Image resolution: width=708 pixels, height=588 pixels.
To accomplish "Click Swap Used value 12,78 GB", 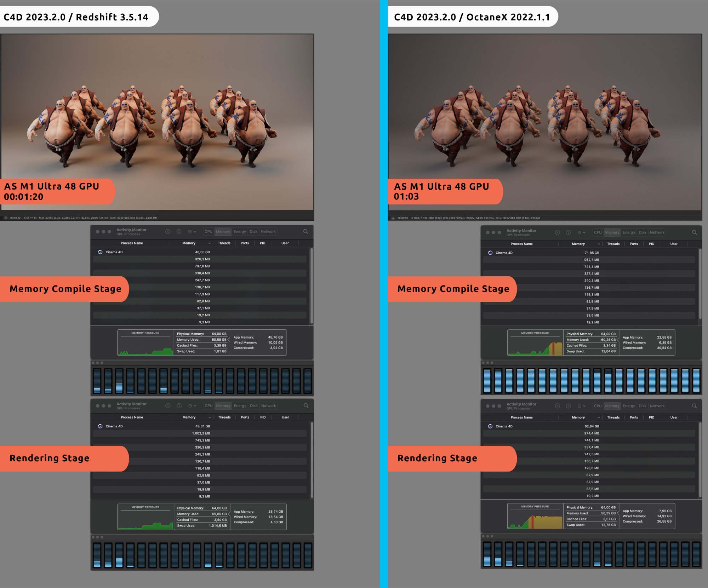I will coord(608,525).
